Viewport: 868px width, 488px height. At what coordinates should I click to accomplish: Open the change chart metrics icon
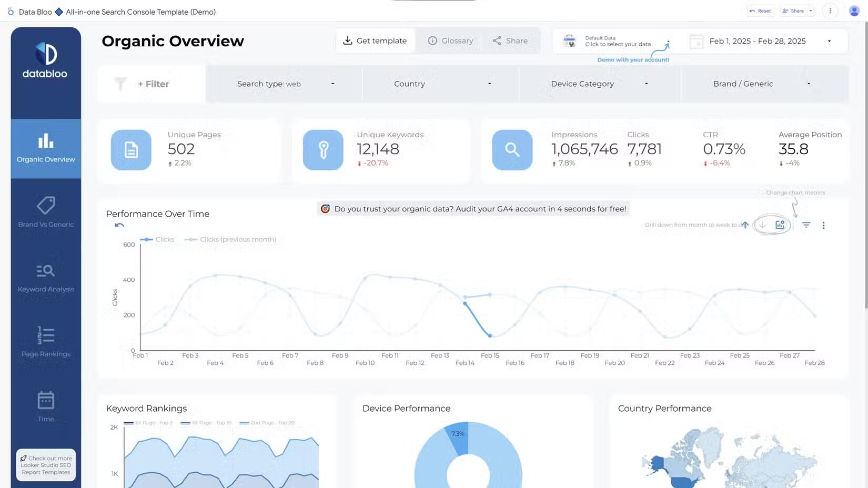(780, 225)
